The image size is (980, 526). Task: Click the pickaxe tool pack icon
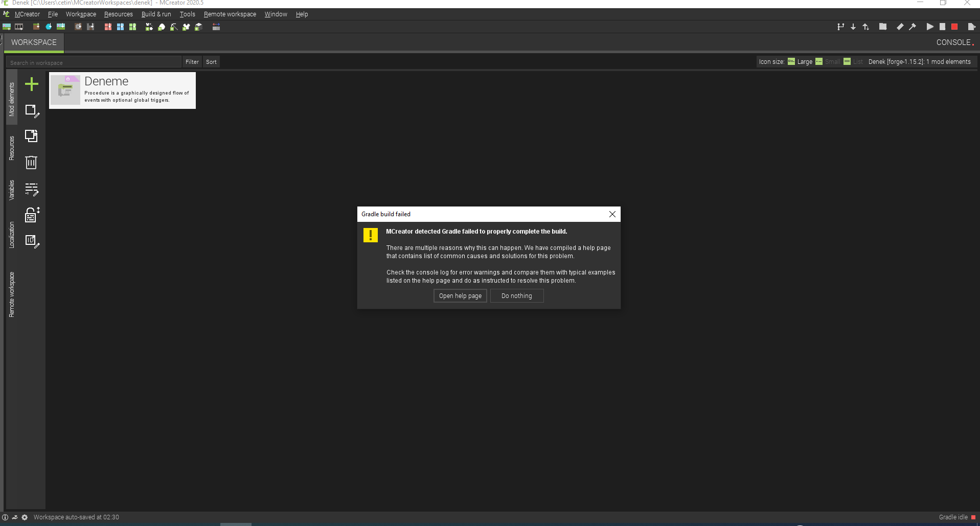click(174, 27)
